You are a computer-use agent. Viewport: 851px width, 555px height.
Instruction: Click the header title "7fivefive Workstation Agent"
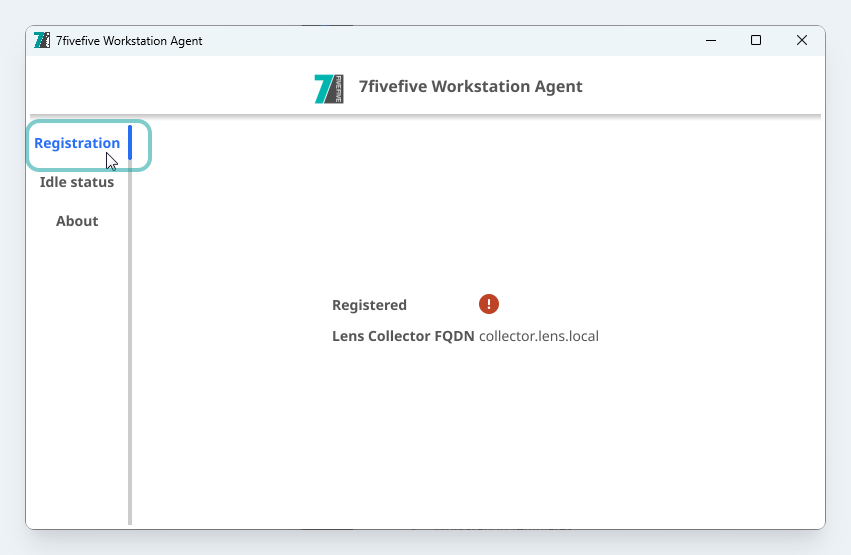pyautogui.click(x=470, y=86)
